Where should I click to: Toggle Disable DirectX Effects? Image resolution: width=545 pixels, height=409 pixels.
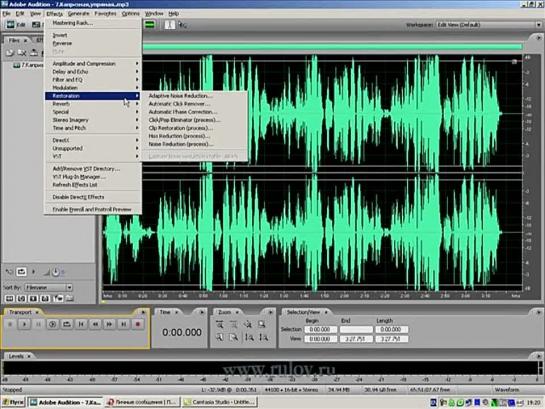pyautogui.click(x=92, y=197)
